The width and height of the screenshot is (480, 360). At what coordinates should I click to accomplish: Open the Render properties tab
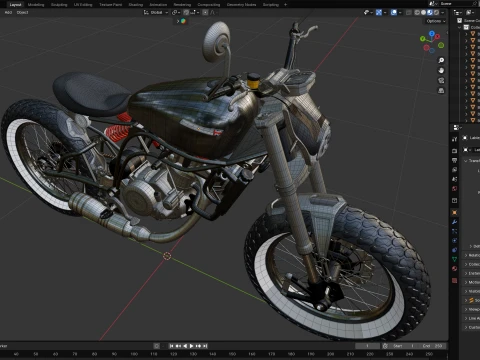(x=455, y=151)
